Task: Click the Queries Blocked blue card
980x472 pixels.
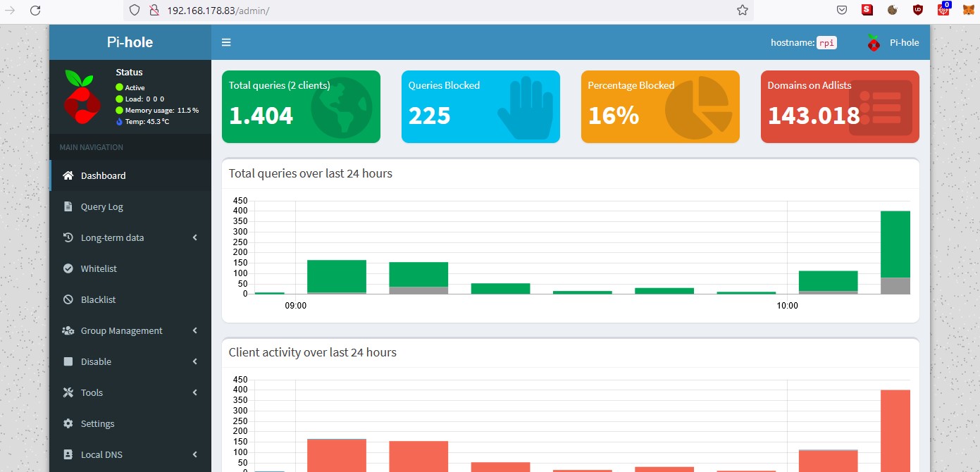Action: [480, 106]
